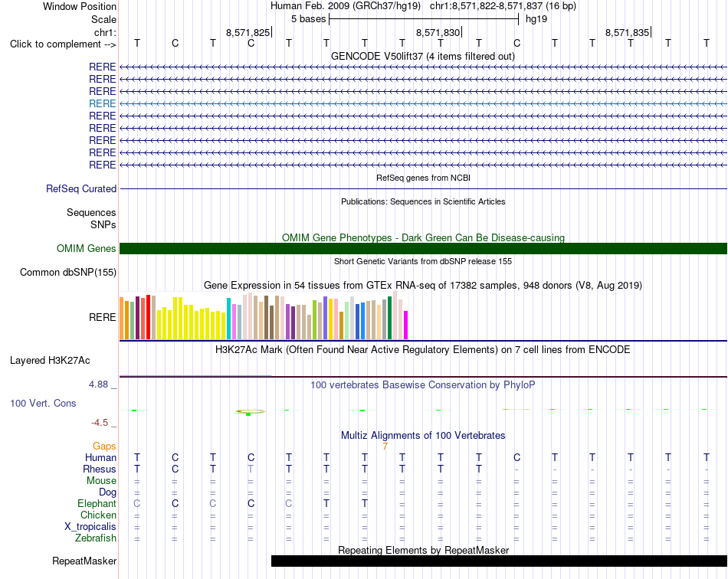Click the Chicken alignment row label
Image resolution: width=728 pixels, height=579 pixels.
pos(98,515)
